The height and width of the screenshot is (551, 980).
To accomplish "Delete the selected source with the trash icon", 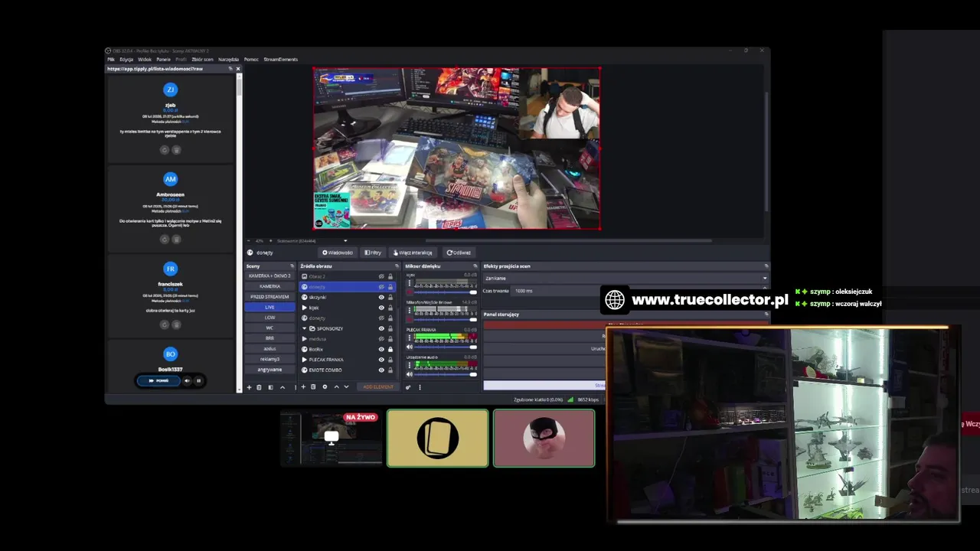I will (x=313, y=386).
